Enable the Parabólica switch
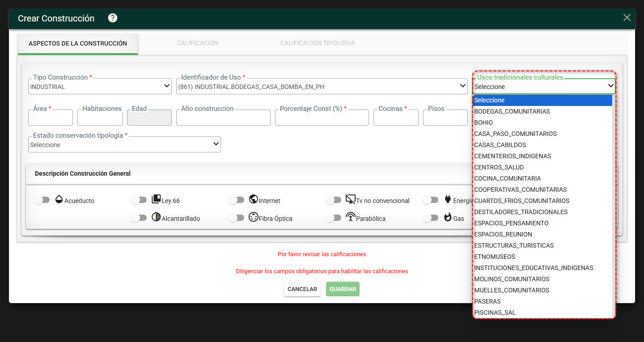This screenshot has width=644, height=342. pyautogui.click(x=334, y=218)
